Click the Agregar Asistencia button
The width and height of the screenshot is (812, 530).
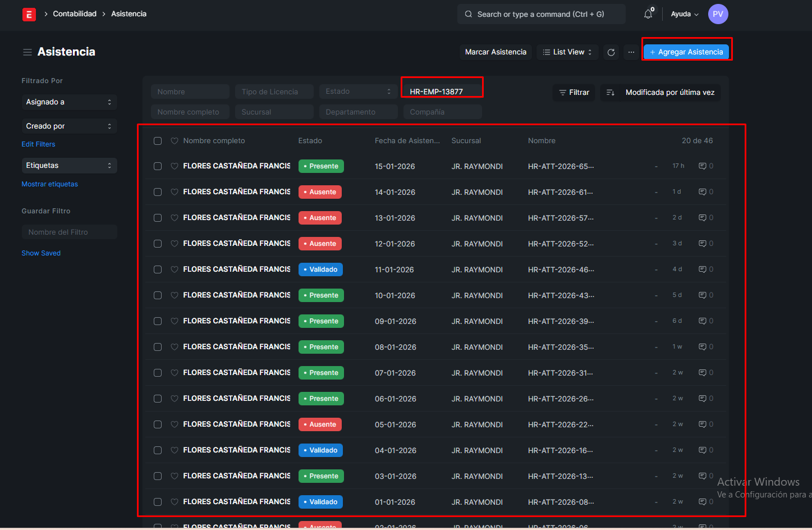[x=686, y=52]
